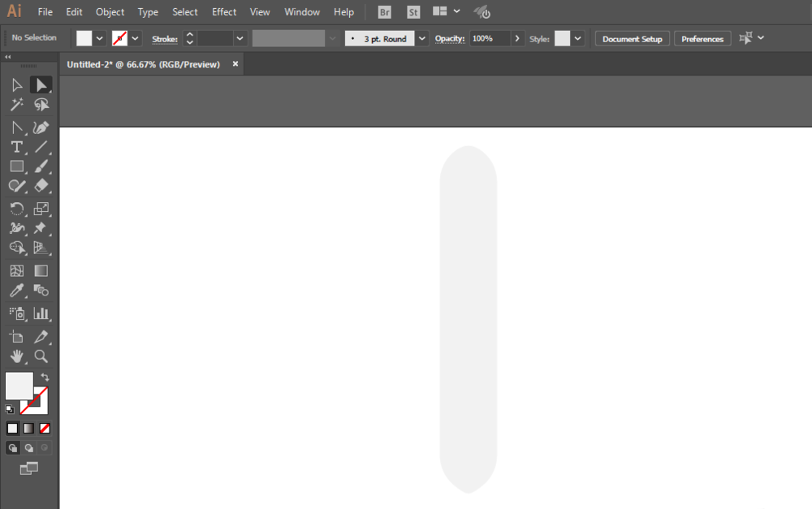The height and width of the screenshot is (509, 812).
Task: Activate the Rotate tool
Action: click(x=16, y=209)
